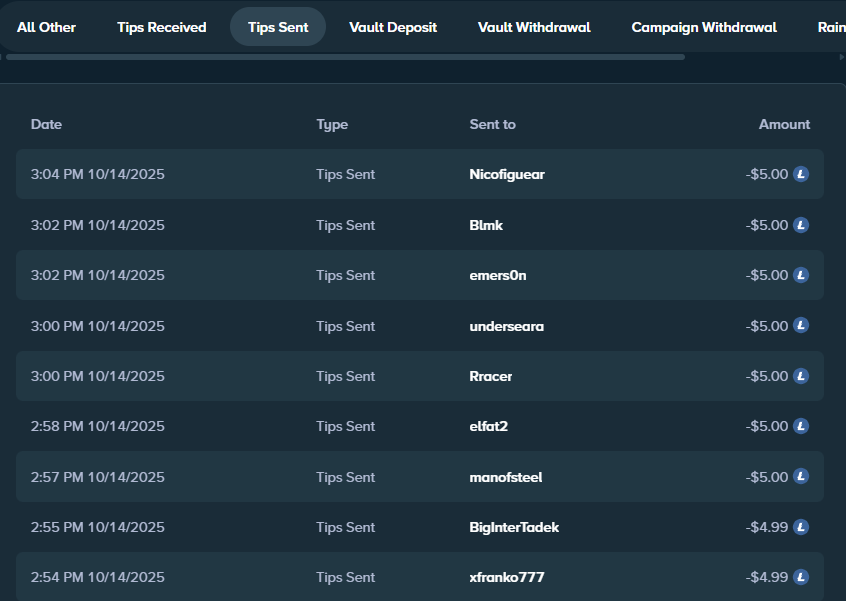Open user emers0n
This screenshot has width=846, height=601.
coord(498,275)
